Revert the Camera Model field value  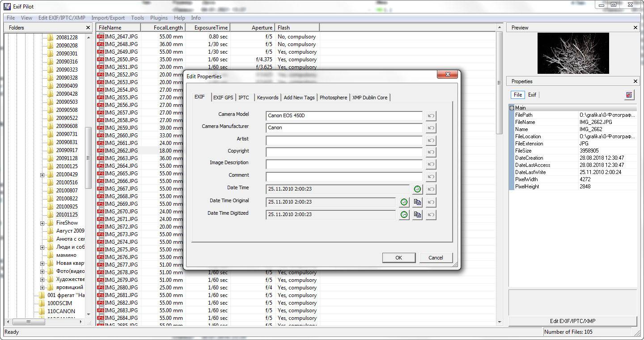point(431,116)
